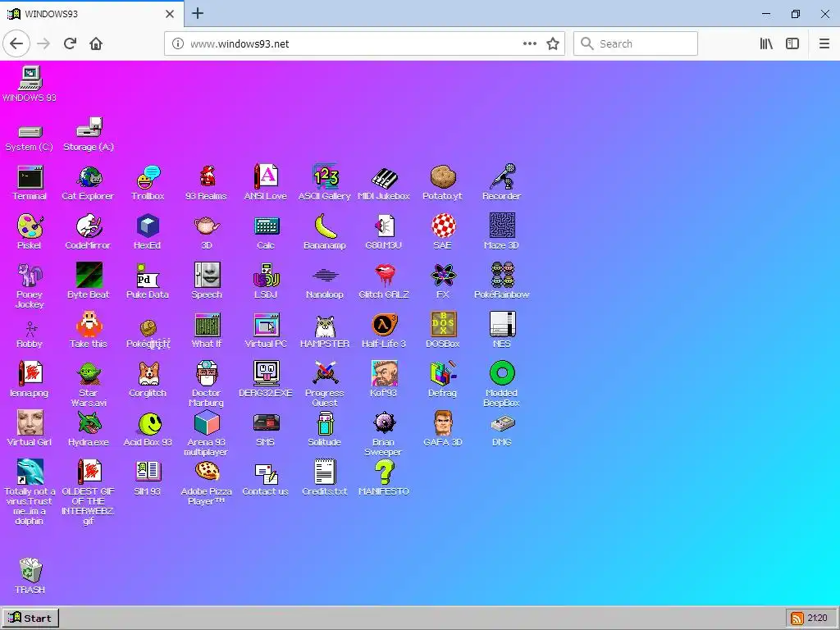Open Modded BeepBox green ring icon
Viewport: 840px width, 630px height.
click(502, 373)
